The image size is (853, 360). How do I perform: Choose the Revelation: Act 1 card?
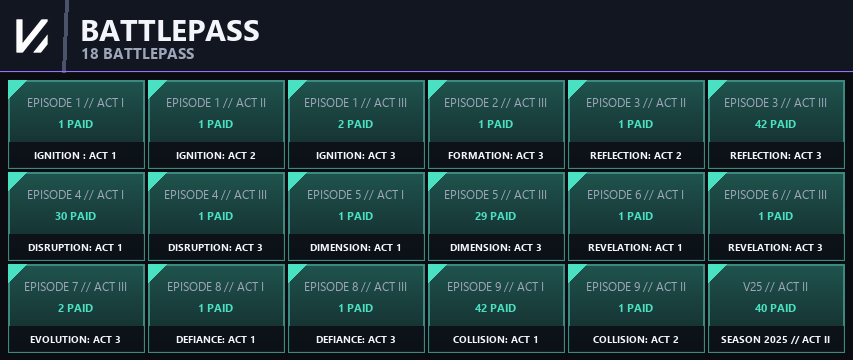636,216
